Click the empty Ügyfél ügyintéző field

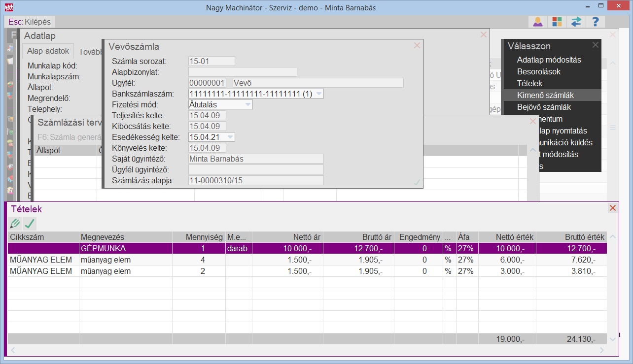256,169
